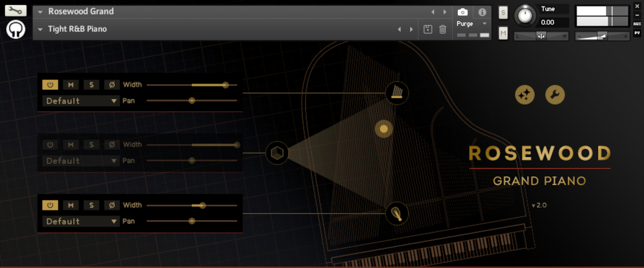Viewport: 644px width, 268px height.
Task: Go to the next instrument beside Rosewood Grand
Action: coord(444,12)
